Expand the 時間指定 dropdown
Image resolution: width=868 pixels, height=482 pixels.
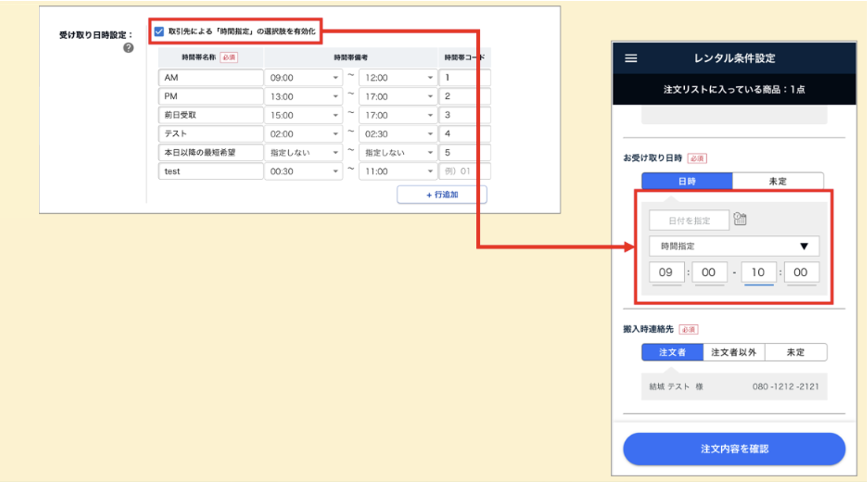pyautogui.click(x=734, y=246)
